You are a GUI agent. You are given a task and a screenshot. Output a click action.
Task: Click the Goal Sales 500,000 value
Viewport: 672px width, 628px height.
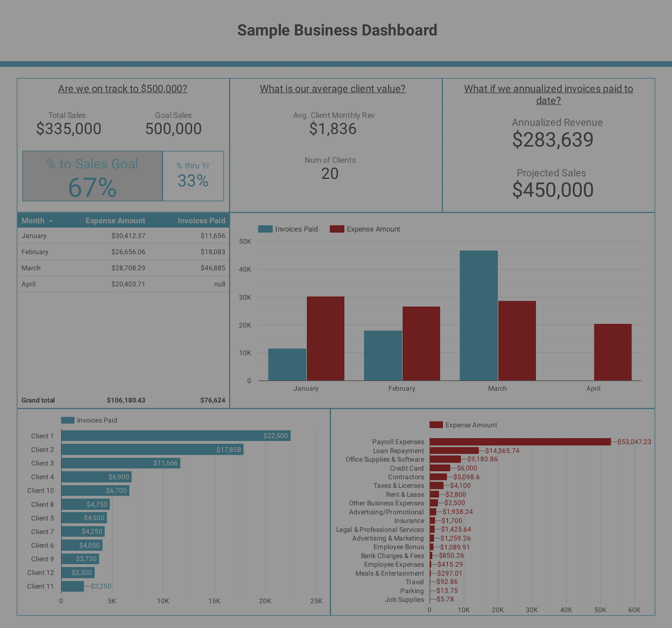coord(173,129)
